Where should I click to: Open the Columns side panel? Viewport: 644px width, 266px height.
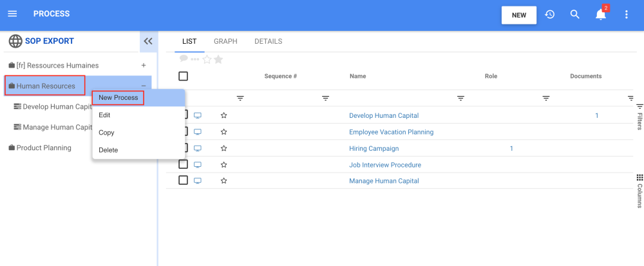tap(639, 191)
